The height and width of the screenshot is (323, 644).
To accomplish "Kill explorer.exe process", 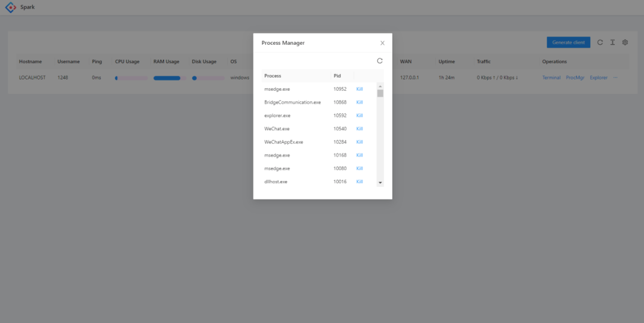I will point(360,115).
